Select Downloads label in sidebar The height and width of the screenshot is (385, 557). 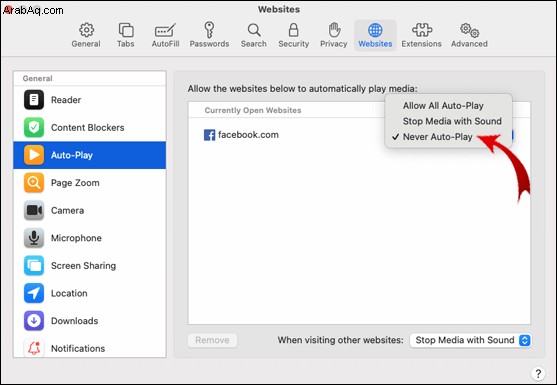click(75, 321)
